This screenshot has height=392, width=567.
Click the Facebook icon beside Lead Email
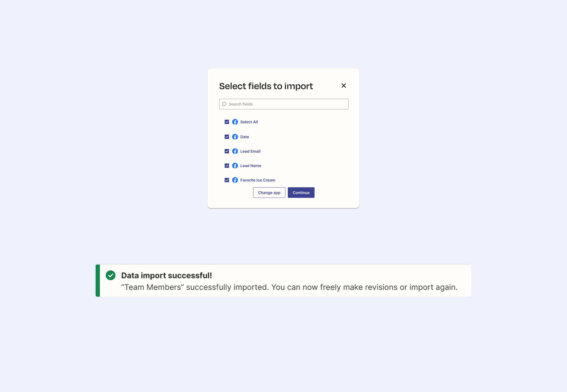235,151
